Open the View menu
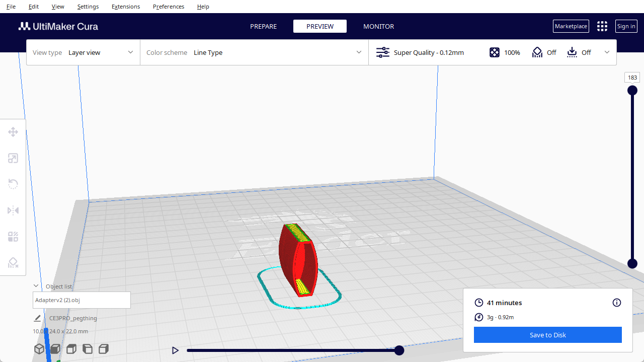This screenshot has width=644, height=362. (x=58, y=7)
